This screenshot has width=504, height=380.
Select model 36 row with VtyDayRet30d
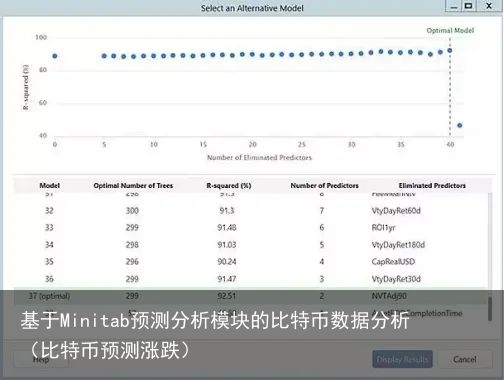252,279
